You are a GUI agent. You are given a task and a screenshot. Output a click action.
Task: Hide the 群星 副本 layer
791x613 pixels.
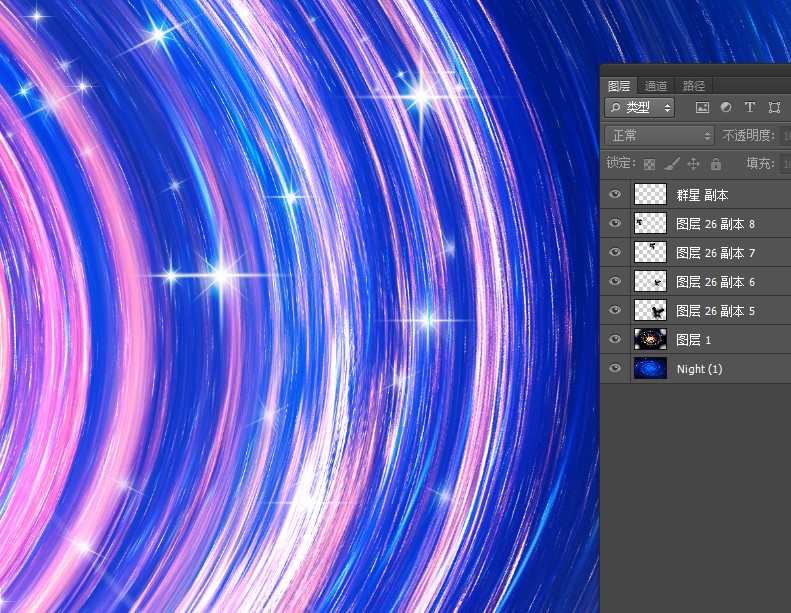tap(615, 194)
